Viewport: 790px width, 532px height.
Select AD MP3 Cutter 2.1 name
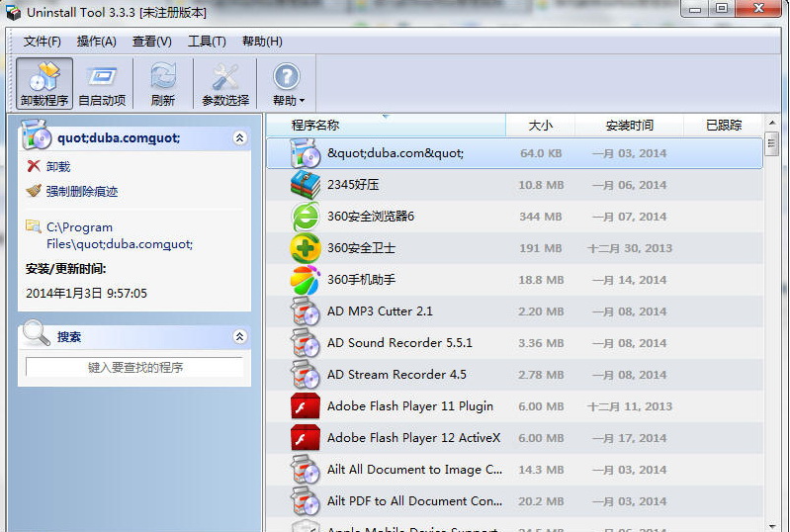(x=380, y=311)
